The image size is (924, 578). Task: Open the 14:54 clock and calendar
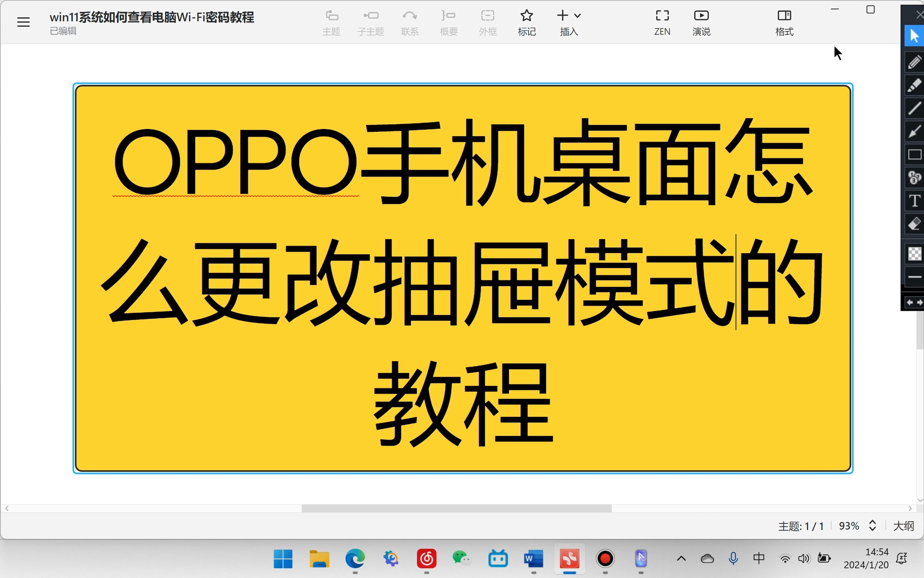[866, 558]
